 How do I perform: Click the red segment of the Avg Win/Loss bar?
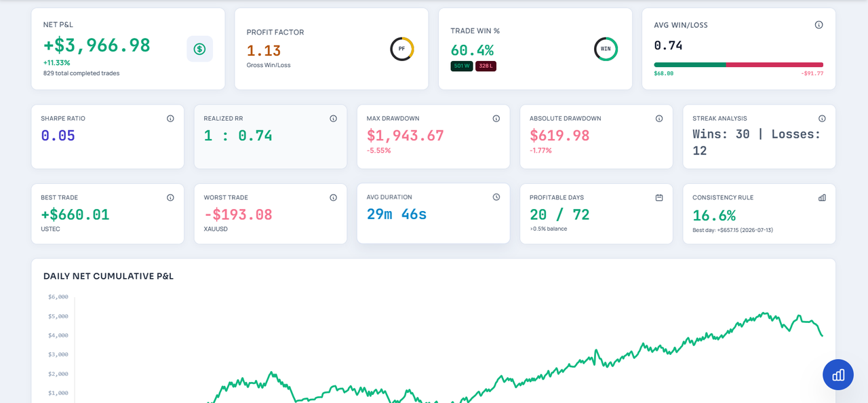coord(774,64)
